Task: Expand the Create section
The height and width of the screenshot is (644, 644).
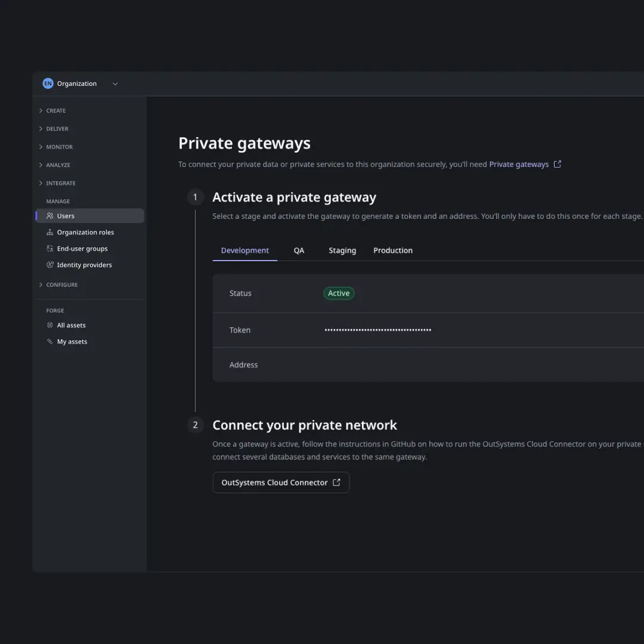Action: 55,110
